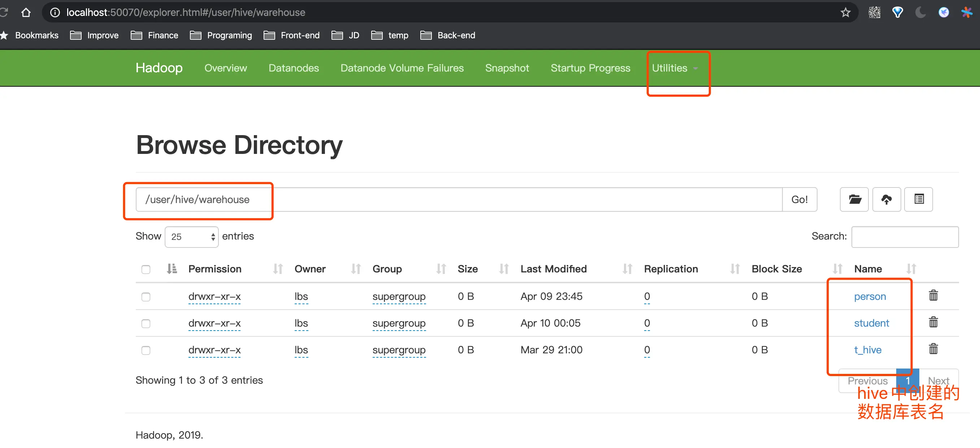Check the person row checkbox

(x=146, y=297)
